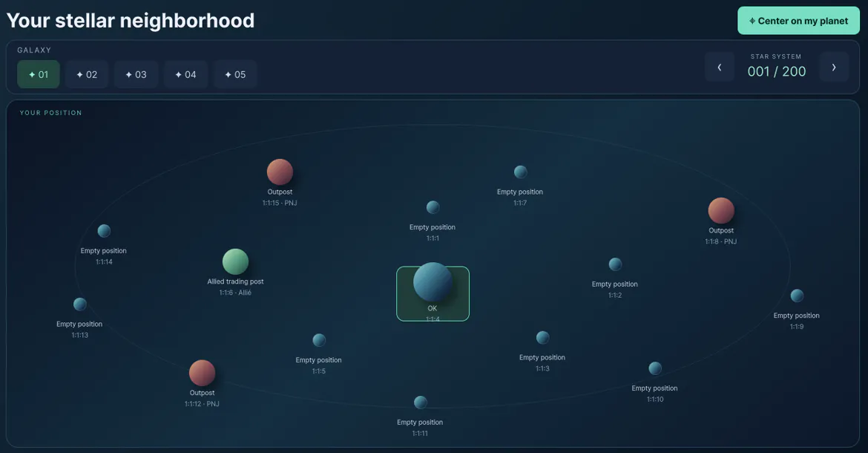868x453 pixels.
Task: Click the 'Allied trading post' label
Action: pyautogui.click(x=235, y=282)
